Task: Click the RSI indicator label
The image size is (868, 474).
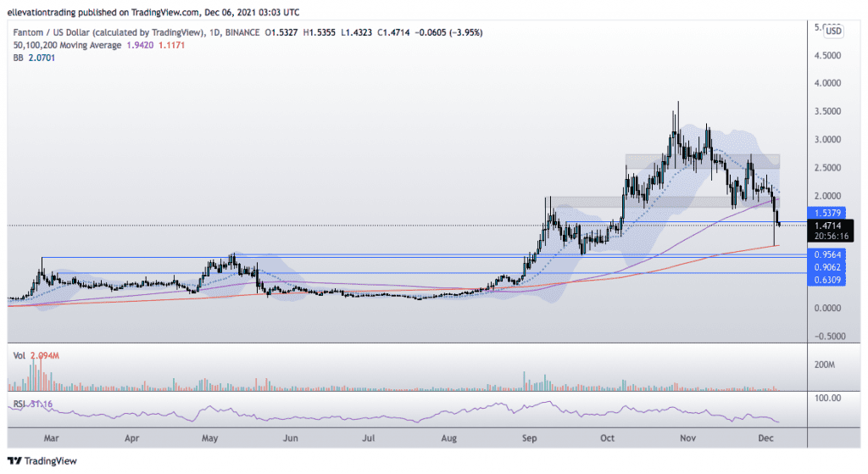Action: point(19,404)
